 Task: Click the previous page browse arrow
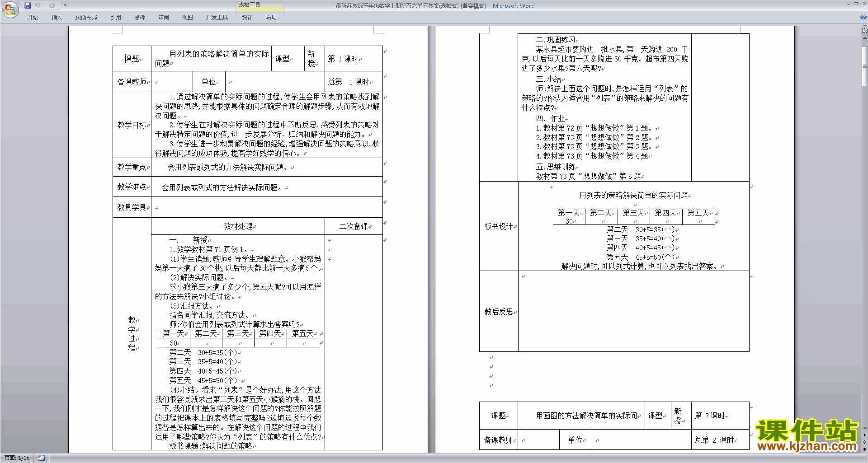(x=864, y=435)
